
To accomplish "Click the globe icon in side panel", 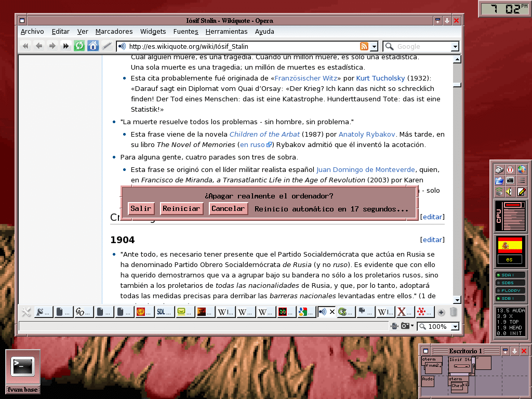I will 522,170.
